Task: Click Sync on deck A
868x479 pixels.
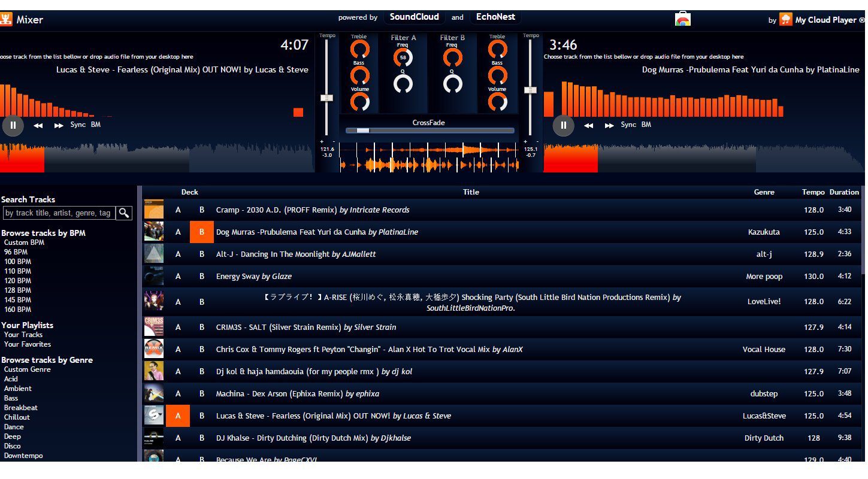Action: pyautogui.click(x=78, y=125)
